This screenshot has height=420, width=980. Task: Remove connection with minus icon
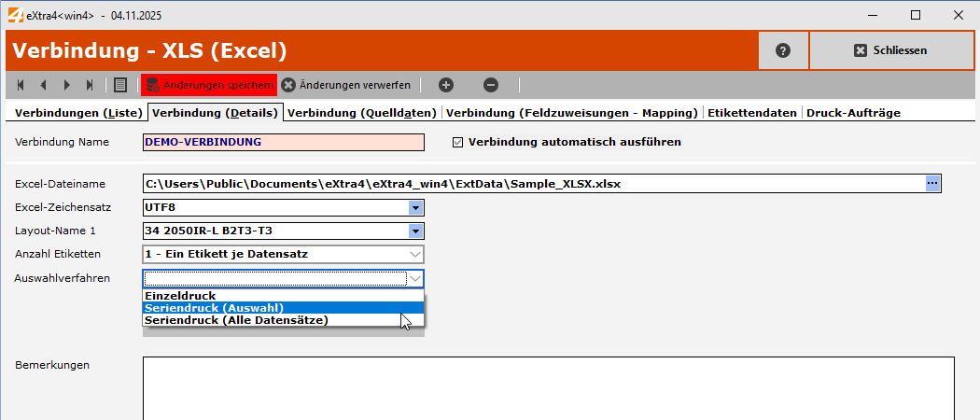pos(491,85)
